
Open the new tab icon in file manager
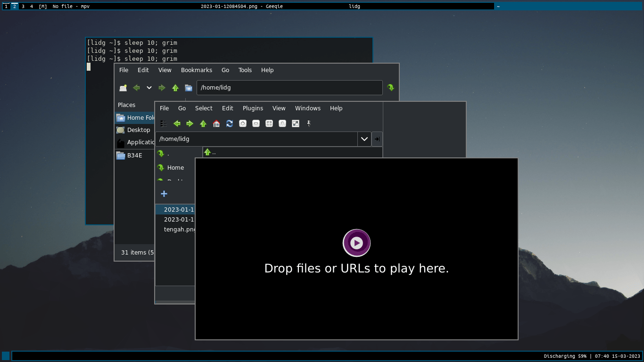click(x=123, y=88)
